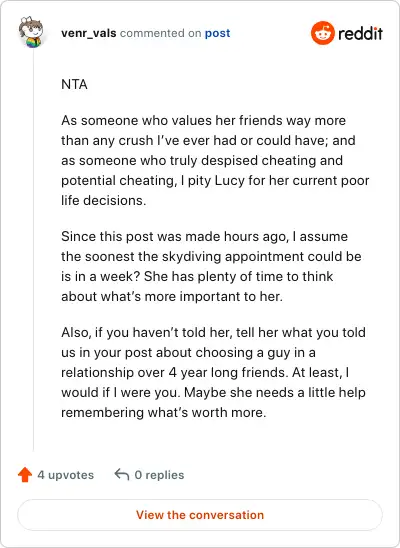
Task: Click the orange upvote arrow icon
Action: pos(25,474)
